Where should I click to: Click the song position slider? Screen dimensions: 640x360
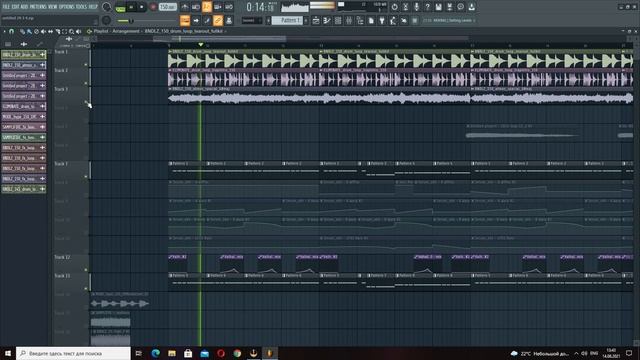coord(147,21)
